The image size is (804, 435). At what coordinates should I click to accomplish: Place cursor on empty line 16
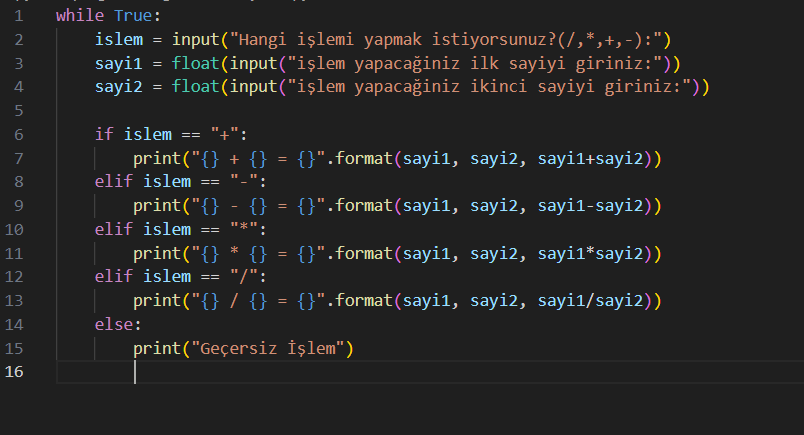pyautogui.click(x=430, y=371)
